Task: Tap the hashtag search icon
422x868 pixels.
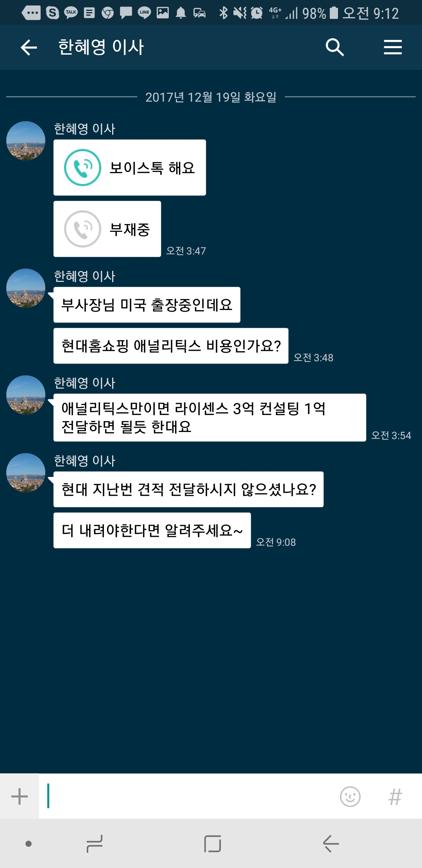Action: (x=395, y=796)
